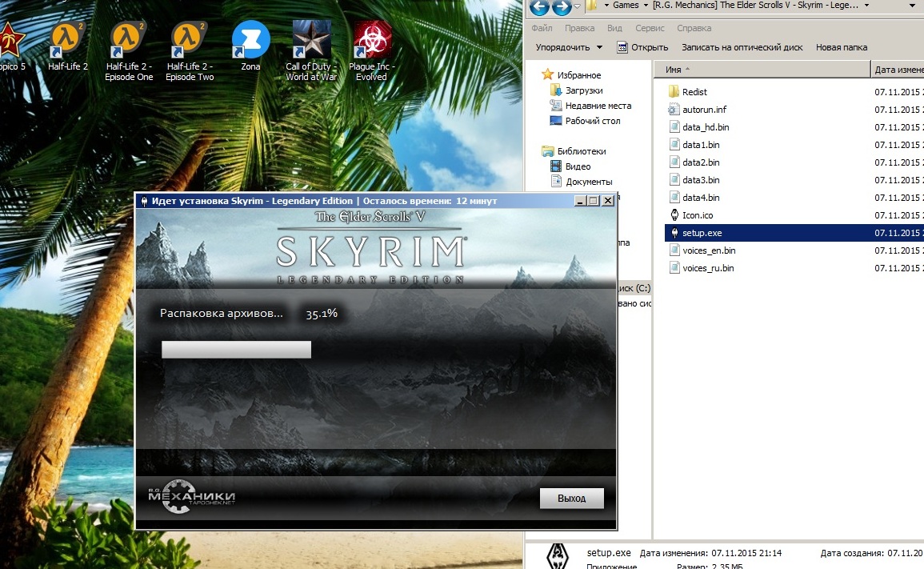Click the Выход button in installer
Image resolution: width=924 pixels, height=569 pixels.
[x=572, y=498]
